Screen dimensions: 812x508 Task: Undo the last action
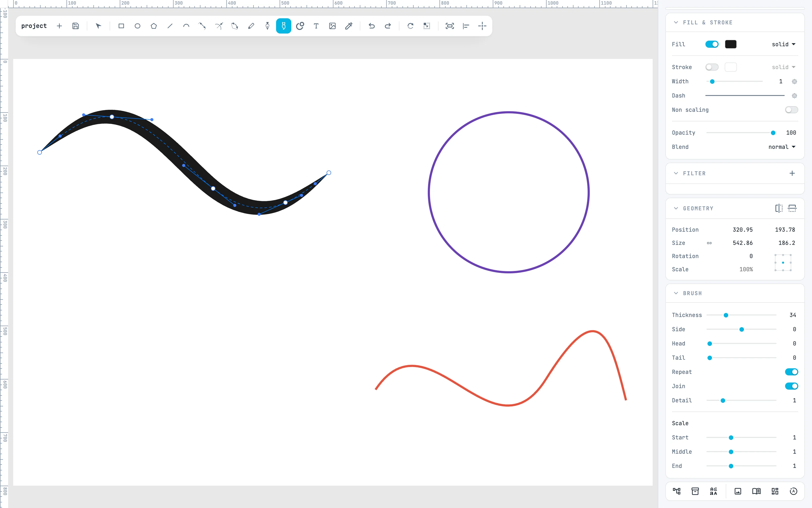point(371,26)
